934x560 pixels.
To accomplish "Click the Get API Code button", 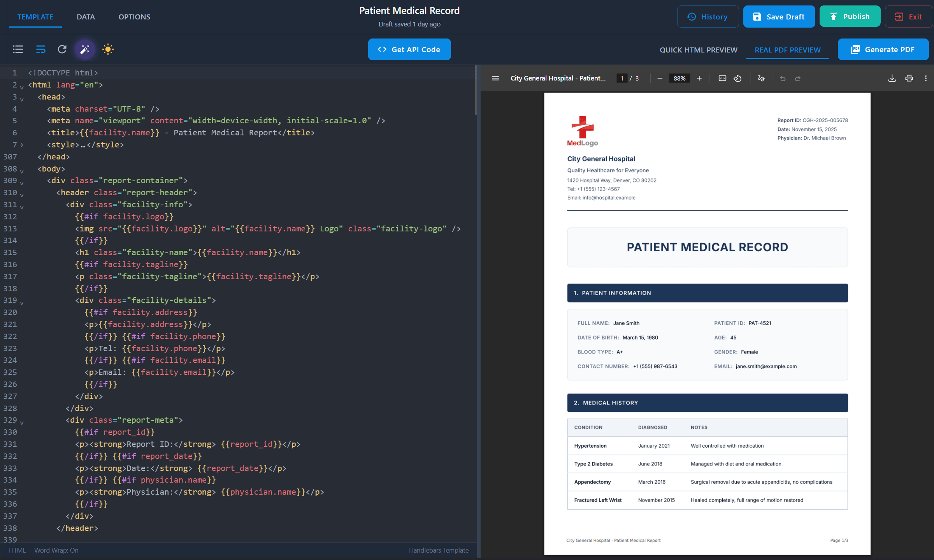I will pos(409,49).
